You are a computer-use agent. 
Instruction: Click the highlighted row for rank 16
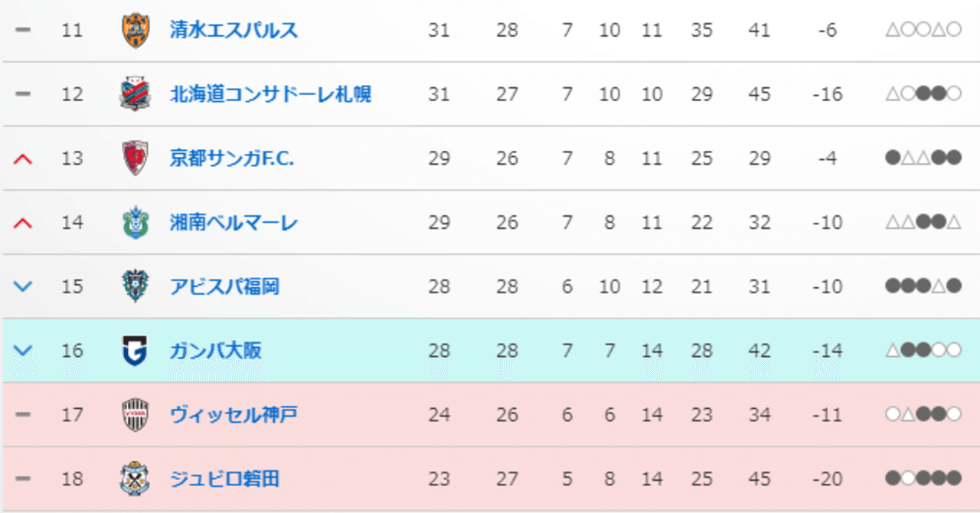click(490, 351)
